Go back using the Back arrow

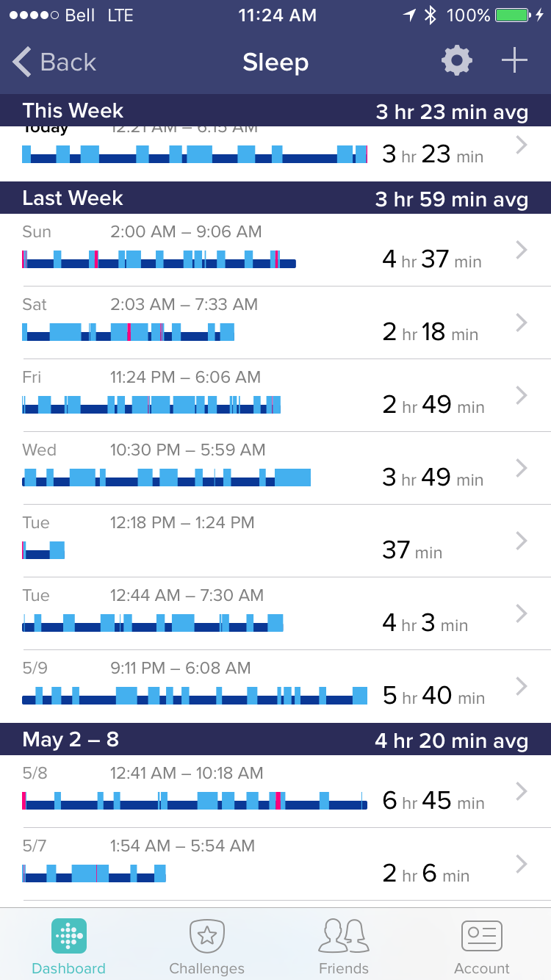point(54,62)
